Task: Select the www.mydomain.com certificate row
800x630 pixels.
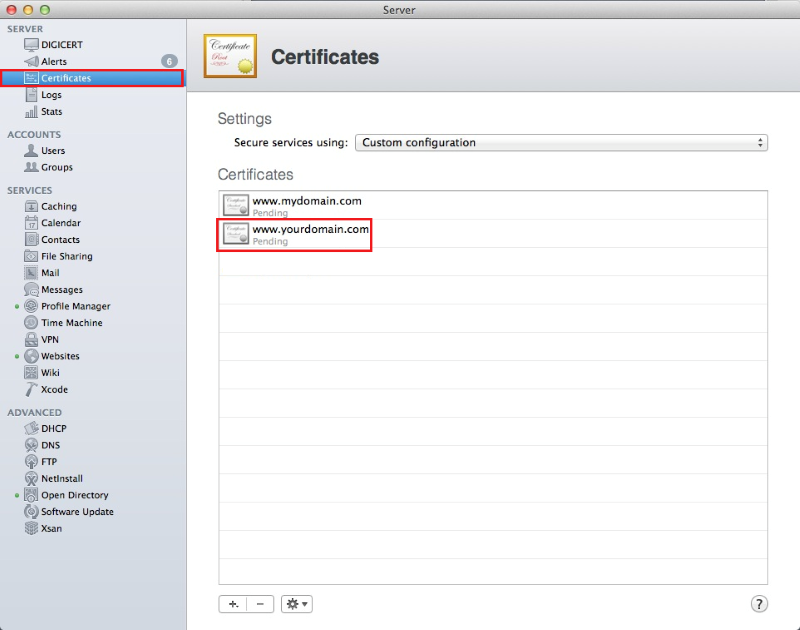Action: coord(493,206)
